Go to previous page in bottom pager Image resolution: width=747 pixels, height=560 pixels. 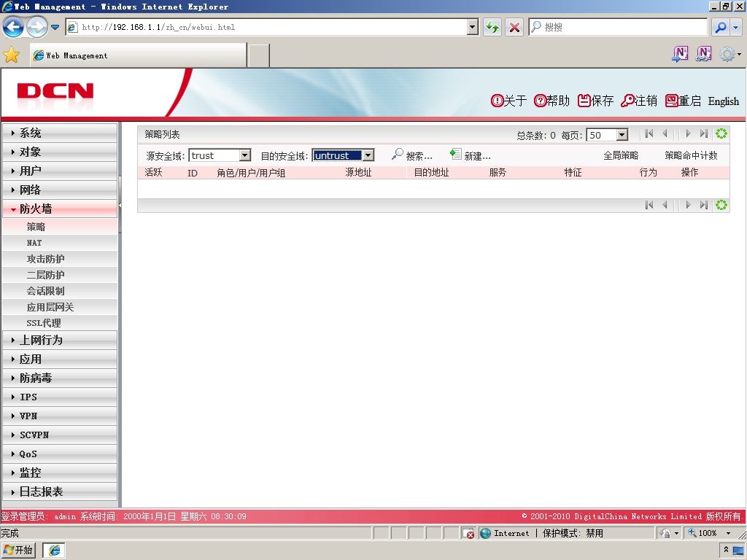tap(665, 205)
